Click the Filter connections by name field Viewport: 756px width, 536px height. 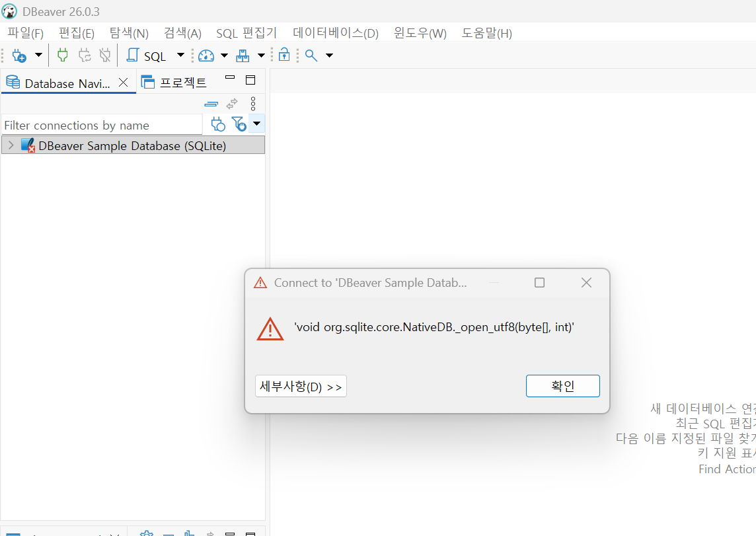click(102, 126)
